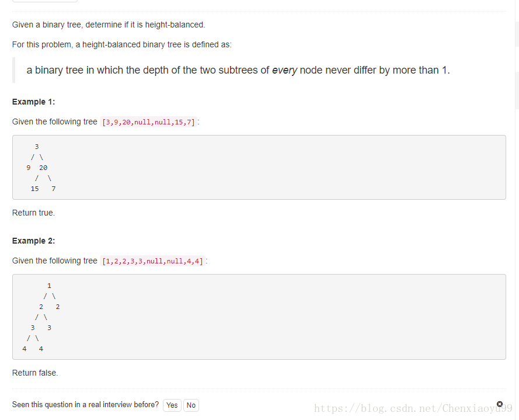Click the height-balanced definition blockquote

pos(238,70)
